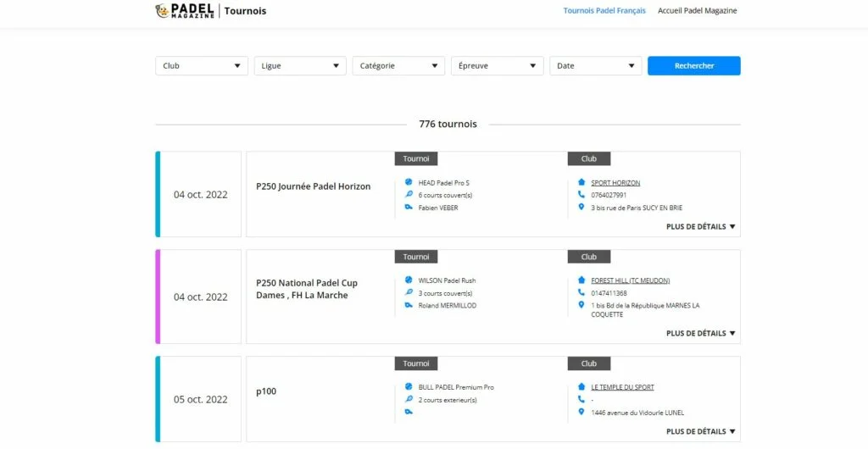This screenshot has width=868, height=449.
Task: Click the Padel Magazine logo
Action: (185, 11)
